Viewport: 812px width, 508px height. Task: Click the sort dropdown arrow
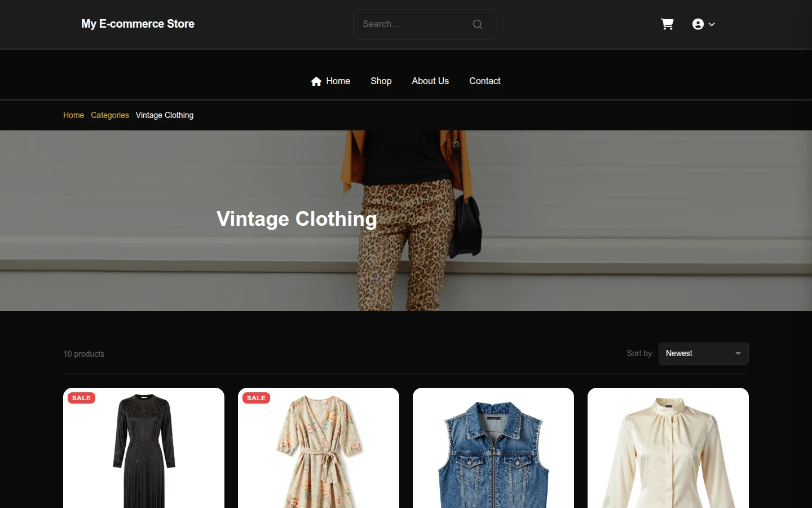pos(738,354)
